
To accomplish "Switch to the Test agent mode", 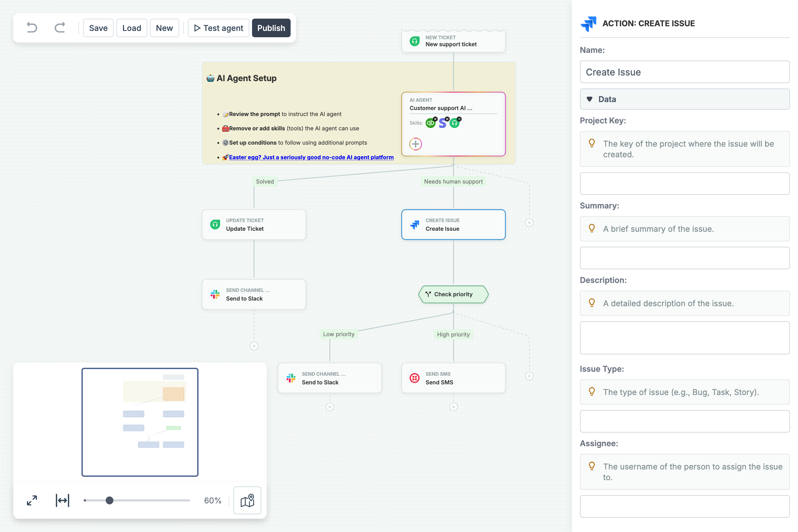I will [218, 28].
